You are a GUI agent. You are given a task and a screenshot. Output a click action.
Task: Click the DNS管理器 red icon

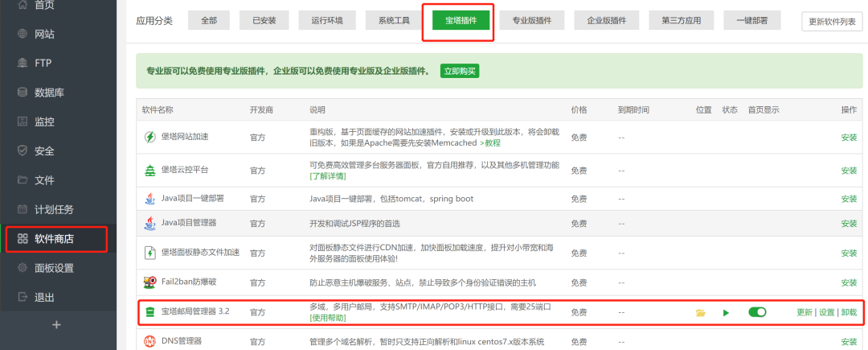tap(149, 341)
